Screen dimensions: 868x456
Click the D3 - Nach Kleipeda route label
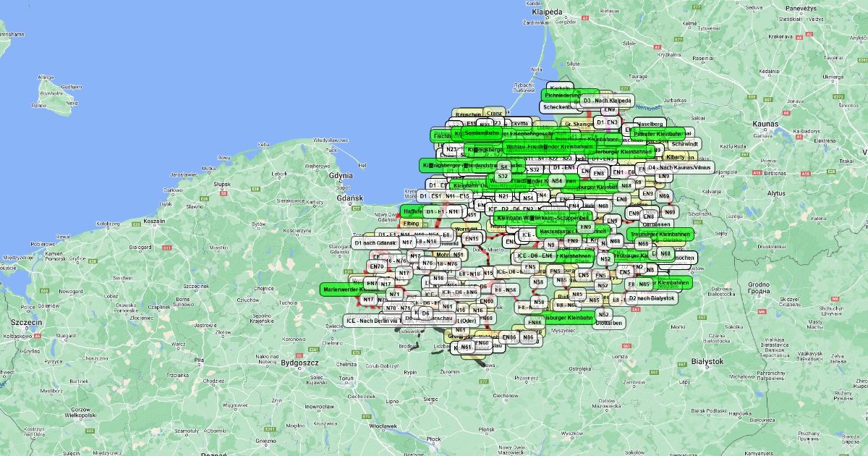607,101
